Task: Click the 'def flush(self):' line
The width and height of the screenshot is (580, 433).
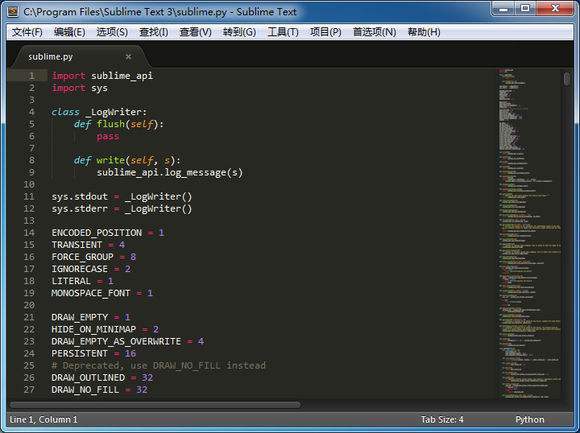Action: coord(119,124)
